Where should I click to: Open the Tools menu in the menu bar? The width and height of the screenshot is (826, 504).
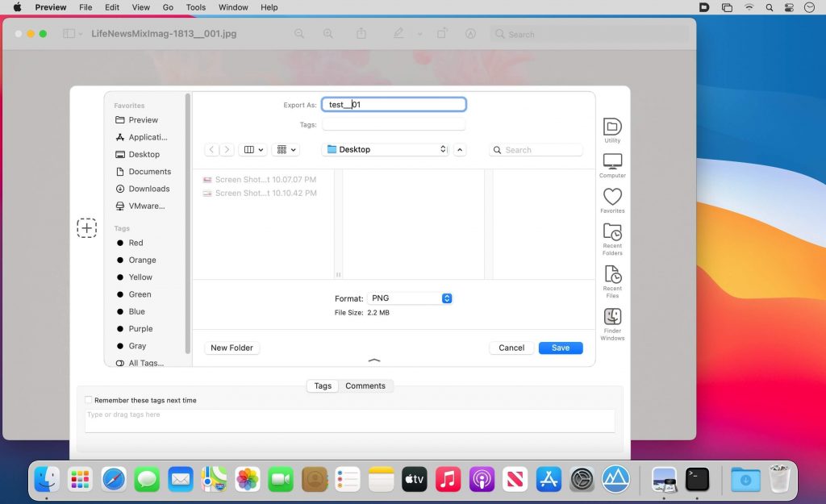coord(194,7)
